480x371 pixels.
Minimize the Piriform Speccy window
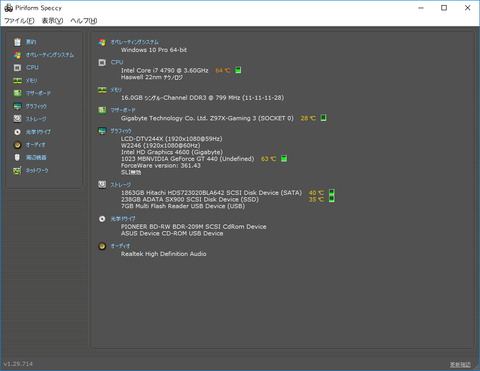click(421, 8)
